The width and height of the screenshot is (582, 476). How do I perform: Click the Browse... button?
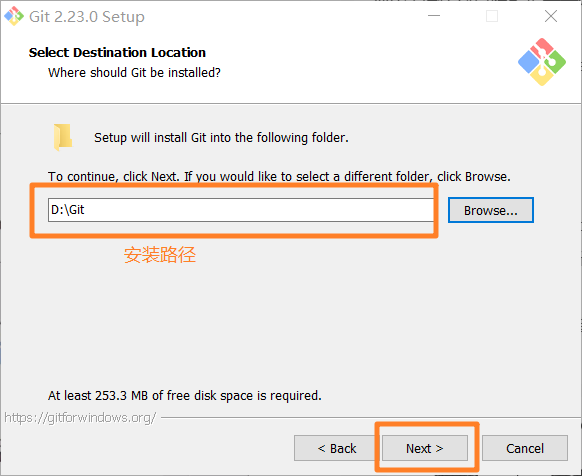pyautogui.click(x=491, y=210)
